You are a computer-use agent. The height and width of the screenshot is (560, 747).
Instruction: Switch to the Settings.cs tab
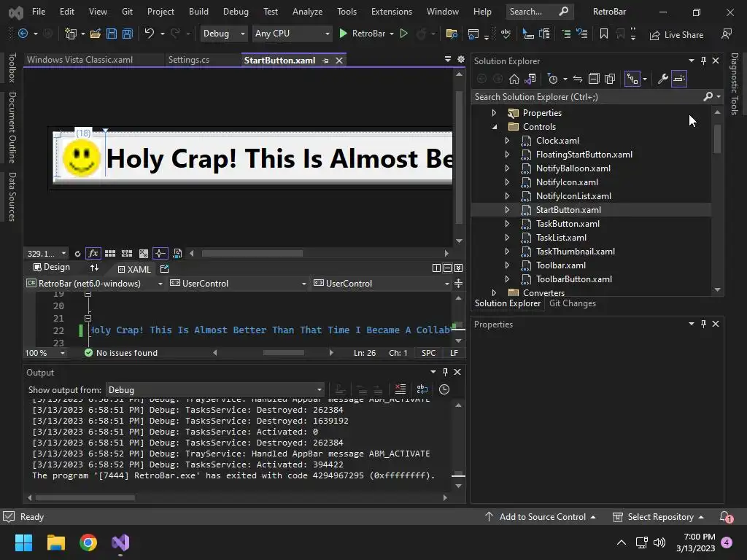coord(189,60)
